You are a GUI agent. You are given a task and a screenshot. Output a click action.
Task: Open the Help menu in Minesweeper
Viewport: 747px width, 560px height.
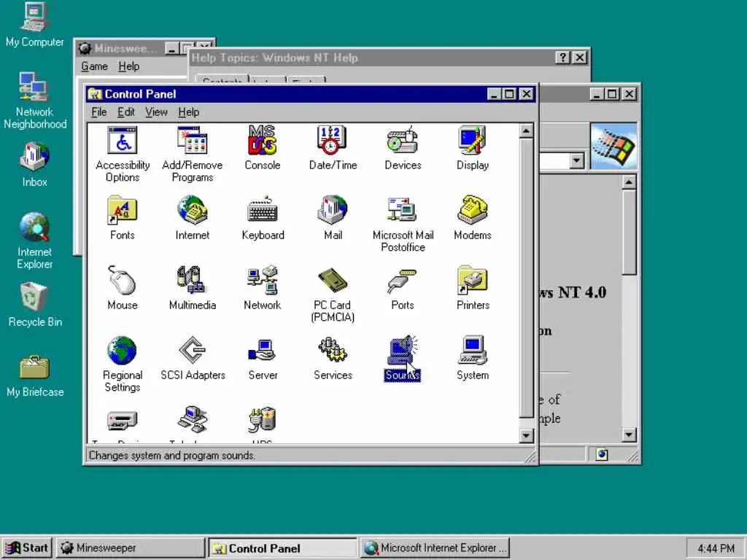pyautogui.click(x=128, y=66)
